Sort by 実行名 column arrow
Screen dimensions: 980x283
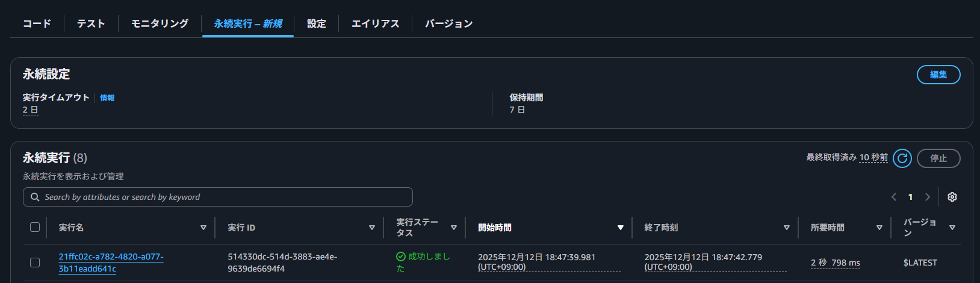pos(203,228)
